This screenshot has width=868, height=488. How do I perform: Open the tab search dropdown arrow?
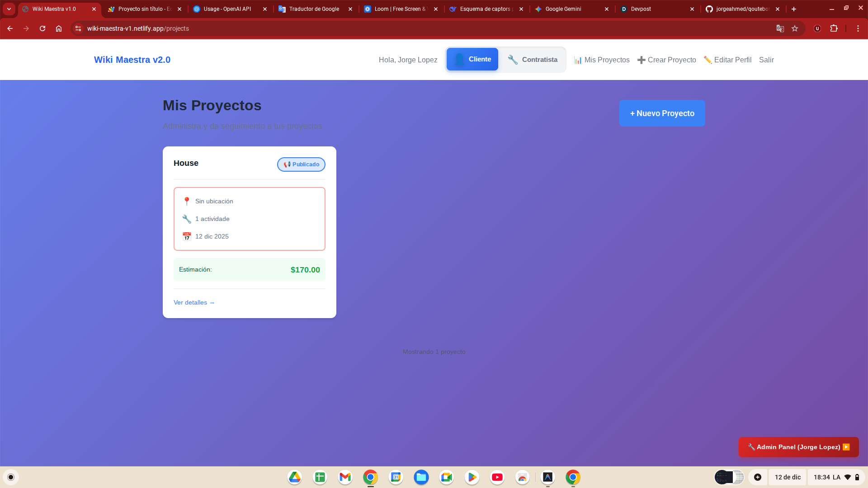(x=9, y=9)
